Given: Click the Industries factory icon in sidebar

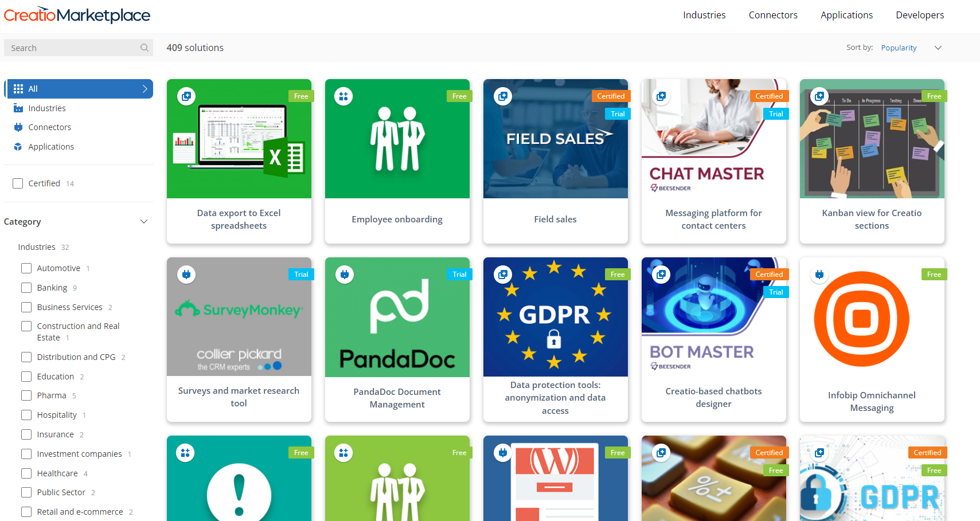Looking at the screenshot, I should coord(18,108).
